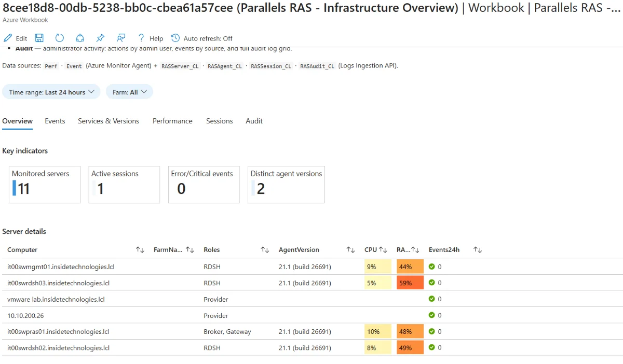Click the green check in the vmware lab row

[431, 299]
